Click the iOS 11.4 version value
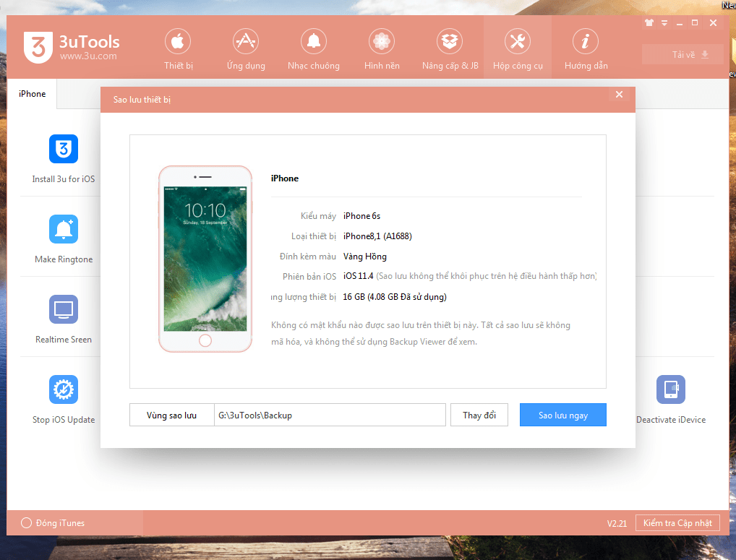736x560 pixels. pyautogui.click(x=358, y=276)
